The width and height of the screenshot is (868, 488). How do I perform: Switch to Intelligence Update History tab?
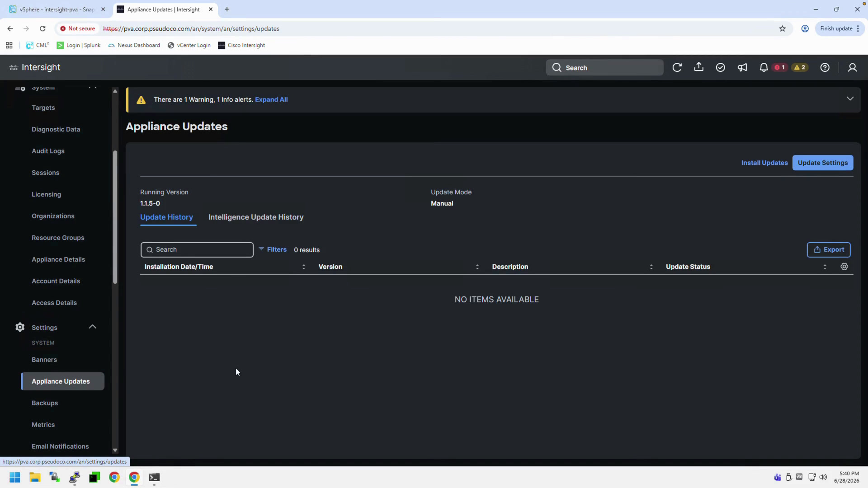point(256,217)
